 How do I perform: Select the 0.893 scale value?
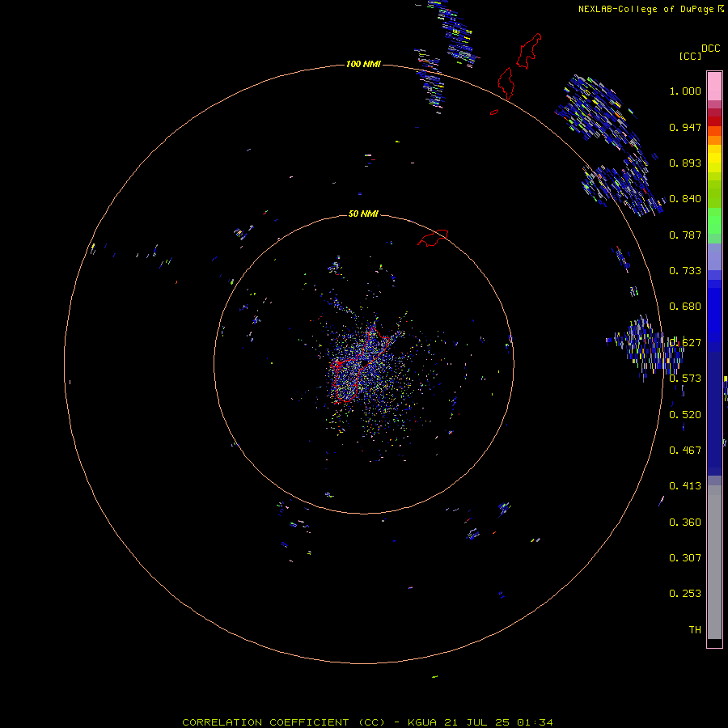point(685,163)
